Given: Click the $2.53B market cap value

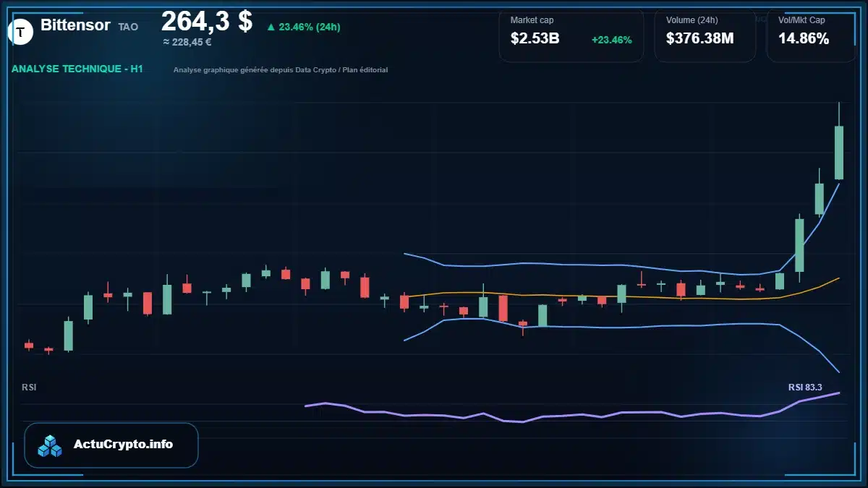Looking at the screenshot, I should point(535,39).
